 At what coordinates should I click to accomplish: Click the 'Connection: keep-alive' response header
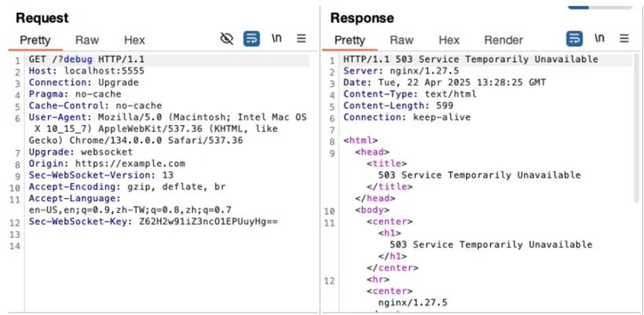click(407, 117)
